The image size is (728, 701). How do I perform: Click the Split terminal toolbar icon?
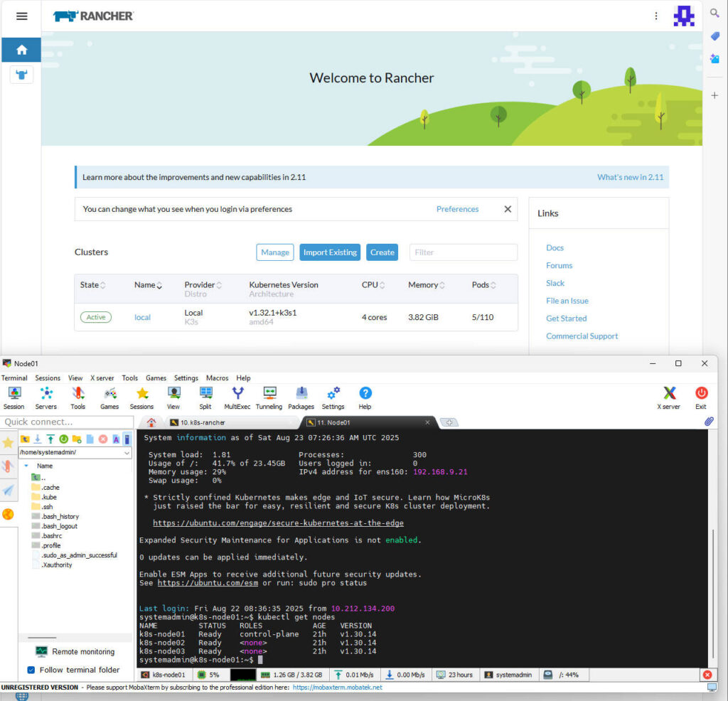(x=205, y=397)
